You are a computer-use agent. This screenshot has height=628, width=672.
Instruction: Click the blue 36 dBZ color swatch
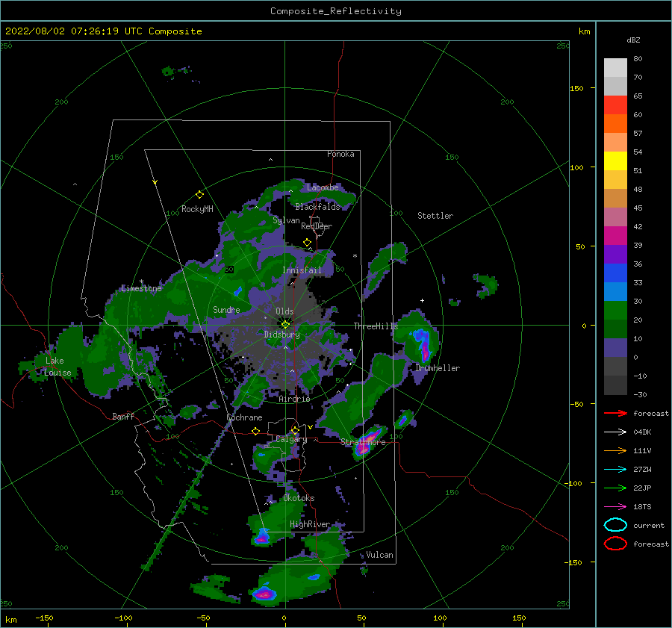click(615, 273)
